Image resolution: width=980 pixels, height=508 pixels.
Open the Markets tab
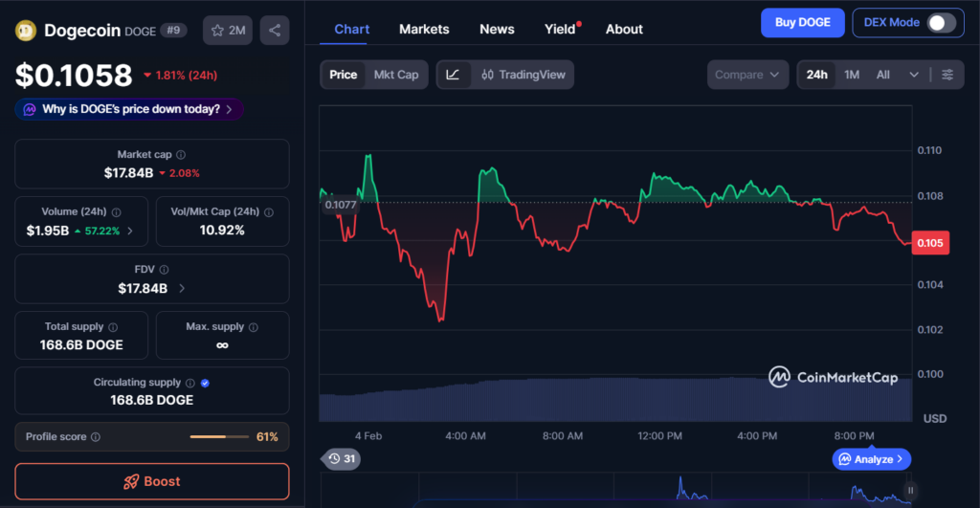(424, 29)
